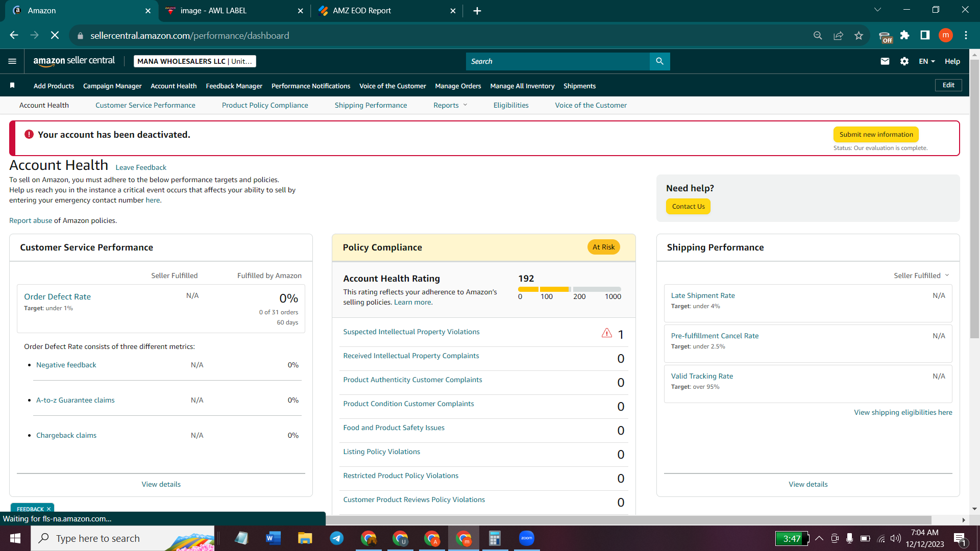The height and width of the screenshot is (551, 980).
Task: Click the horizontal scrollbar at the page bottom
Action: pos(629,520)
